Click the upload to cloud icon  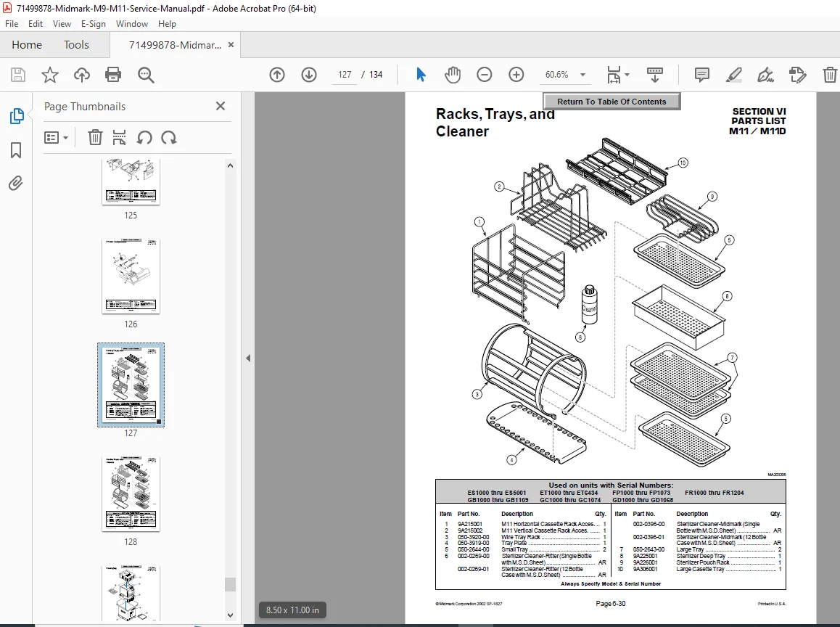click(x=81, y=75)
